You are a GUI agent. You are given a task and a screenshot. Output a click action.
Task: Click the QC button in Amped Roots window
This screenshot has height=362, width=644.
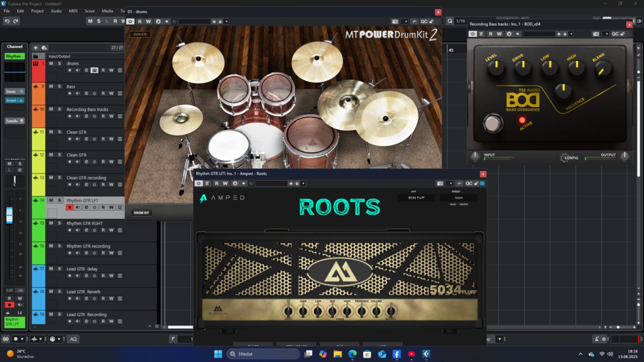tap(469, 184)
